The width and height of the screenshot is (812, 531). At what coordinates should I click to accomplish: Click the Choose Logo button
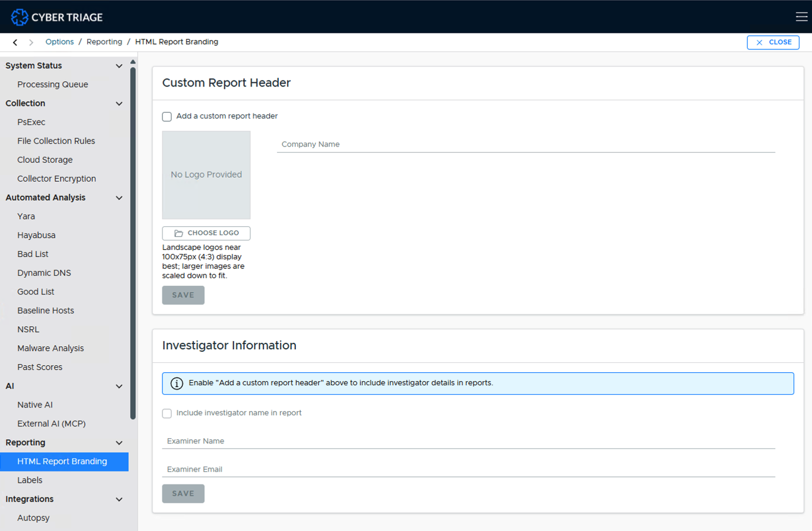[x=206, y=233]
